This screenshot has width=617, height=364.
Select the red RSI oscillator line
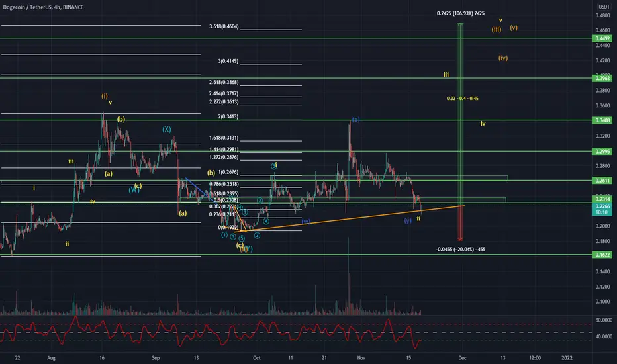(x=211, y=332)
